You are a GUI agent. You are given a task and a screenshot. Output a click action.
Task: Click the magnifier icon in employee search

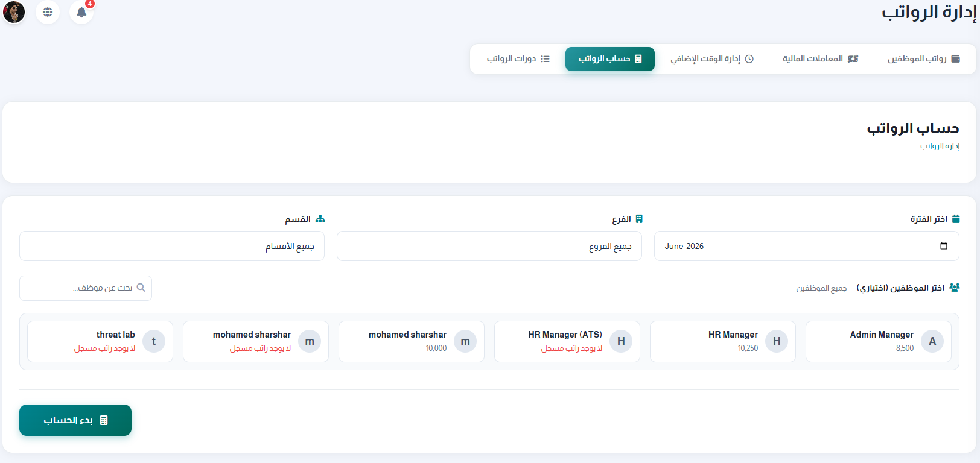pos(141,288)
